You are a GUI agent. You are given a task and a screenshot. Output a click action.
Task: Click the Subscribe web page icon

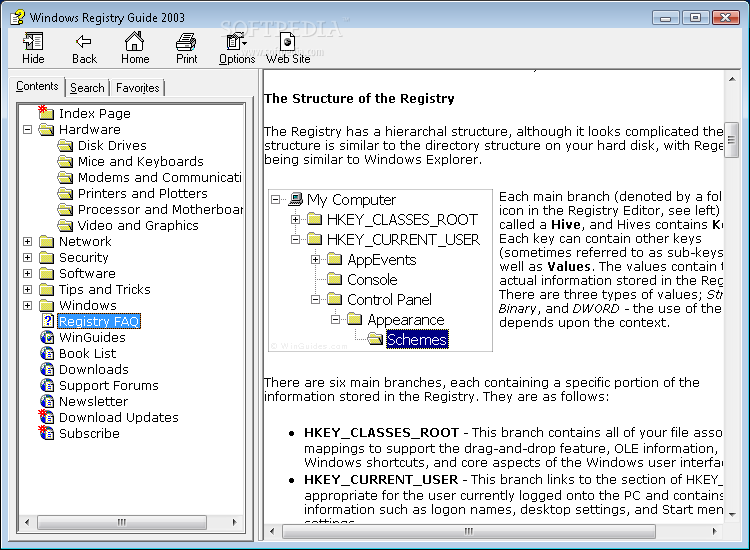click(46, 433)
